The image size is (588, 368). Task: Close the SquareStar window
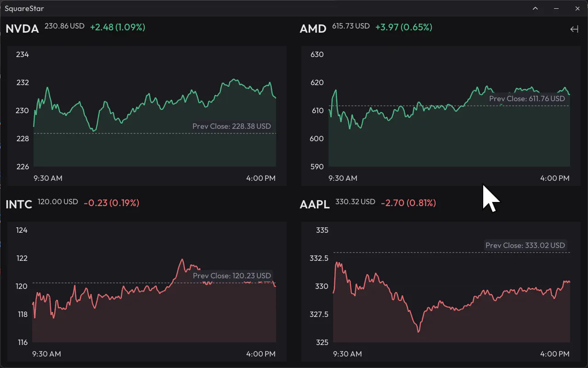[577, 8]
